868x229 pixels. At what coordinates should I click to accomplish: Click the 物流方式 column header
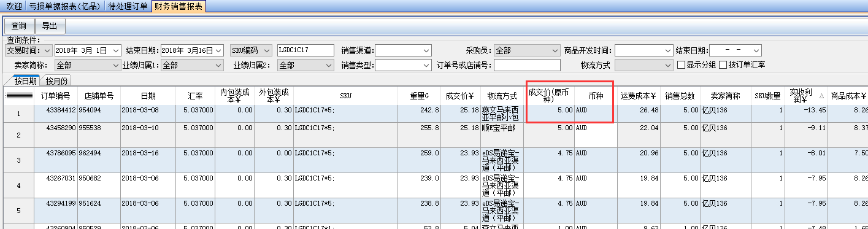pyautogui.click(x=502, y=96)
